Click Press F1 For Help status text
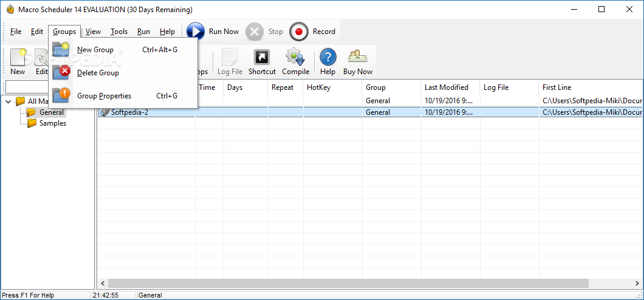 pyautogui.click(x=28, y=295)
